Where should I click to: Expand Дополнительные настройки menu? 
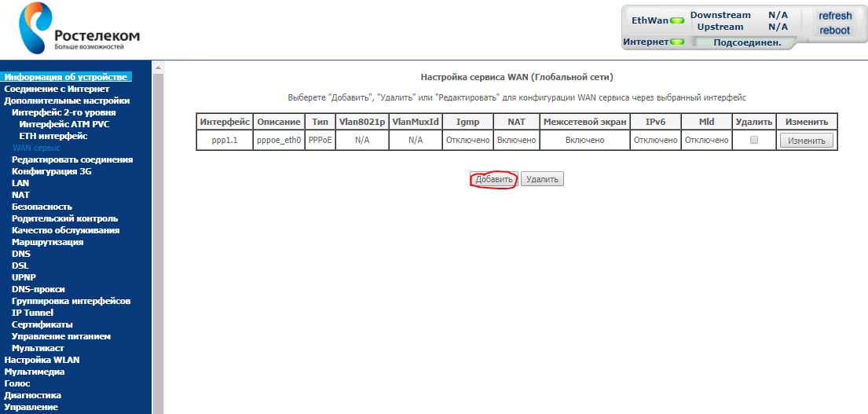67,101
